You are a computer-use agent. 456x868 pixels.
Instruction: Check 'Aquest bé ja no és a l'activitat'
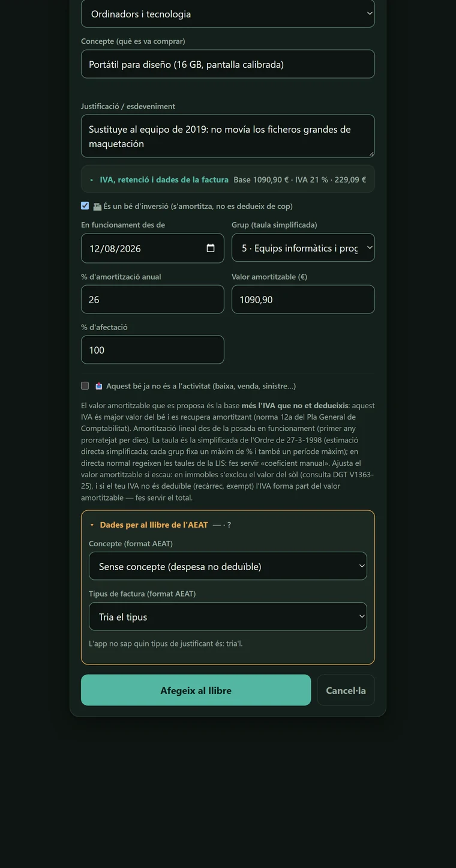(x=85, y=386)
